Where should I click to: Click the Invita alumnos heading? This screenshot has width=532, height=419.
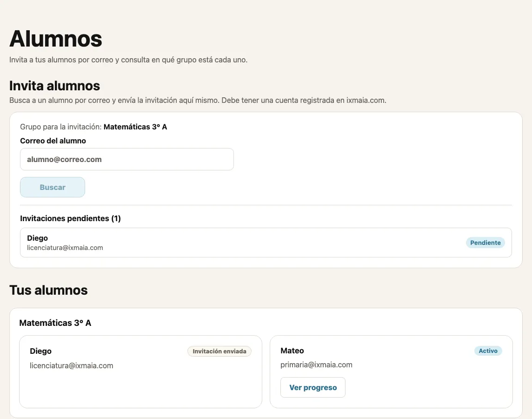pyautogui.click(x=54, y=86)
